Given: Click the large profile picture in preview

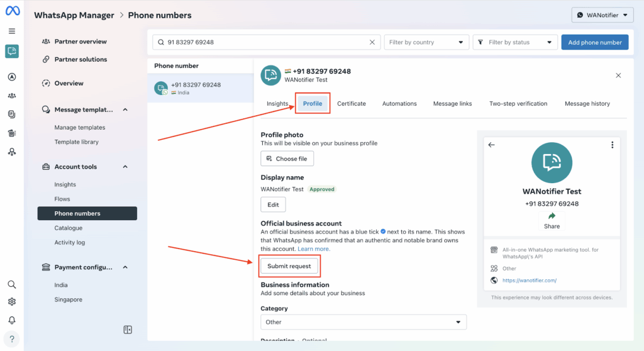Looking at the screenshot, I should [x=552, y=163].
